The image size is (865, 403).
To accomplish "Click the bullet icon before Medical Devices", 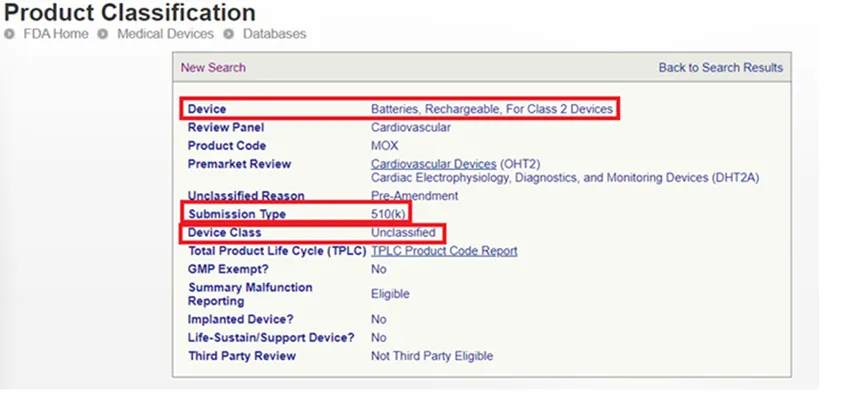I will (103, 34).
